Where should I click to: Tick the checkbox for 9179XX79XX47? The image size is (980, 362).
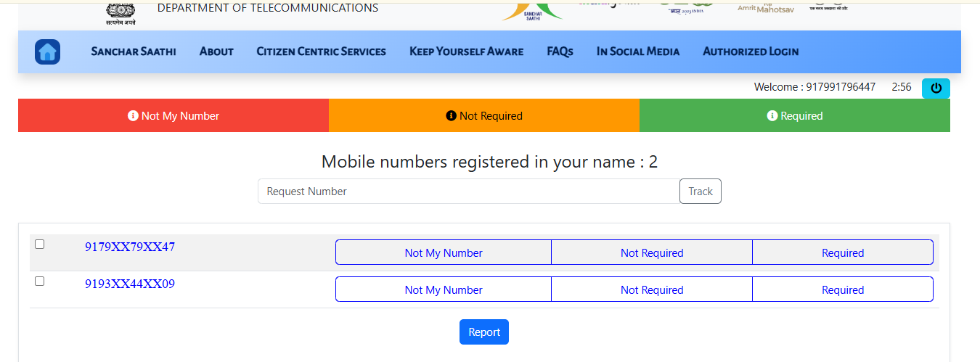click(x=40, y=244)
